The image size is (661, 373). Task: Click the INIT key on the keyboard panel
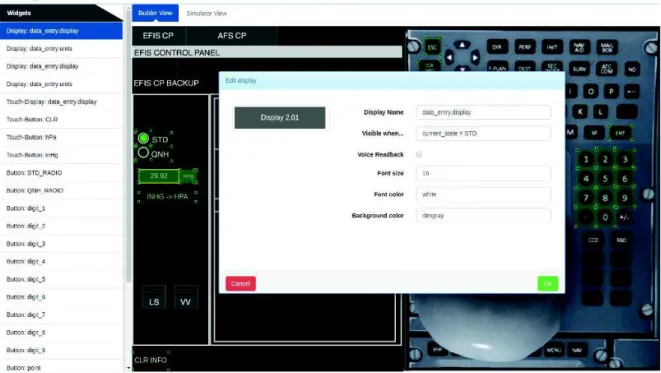click(x=552, y=47)
